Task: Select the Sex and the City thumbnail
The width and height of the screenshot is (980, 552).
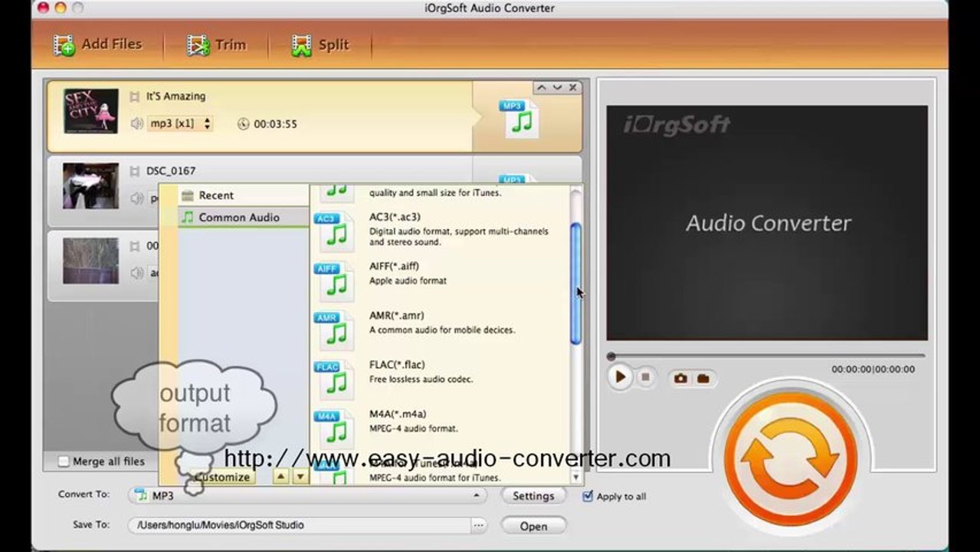Action: [x=90, y=110]
